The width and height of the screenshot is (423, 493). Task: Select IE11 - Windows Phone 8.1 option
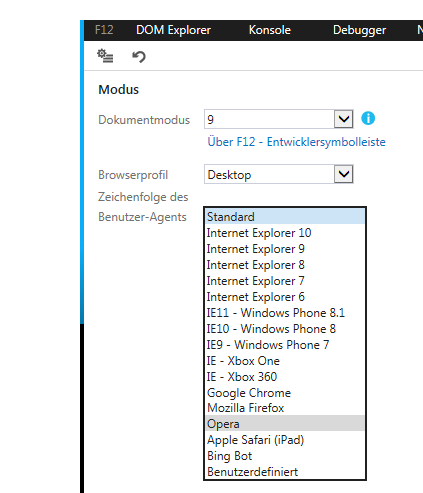(285, 313)
